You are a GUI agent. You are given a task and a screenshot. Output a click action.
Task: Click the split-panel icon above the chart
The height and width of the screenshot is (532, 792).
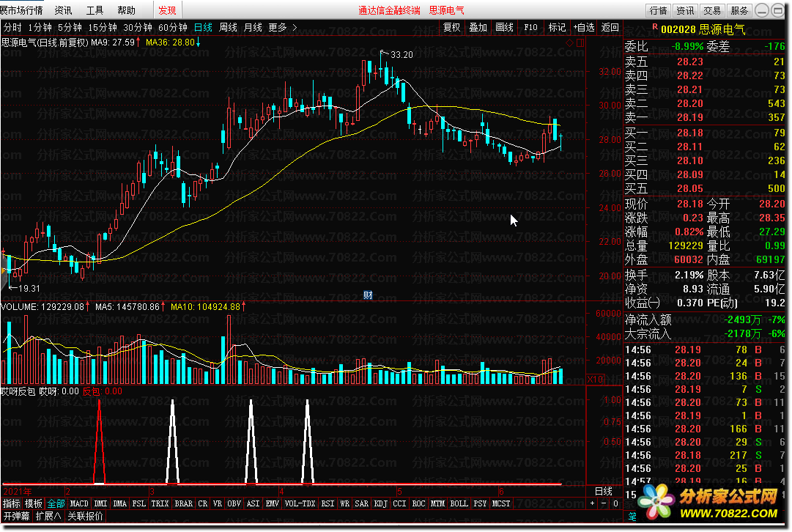[580, 43]
